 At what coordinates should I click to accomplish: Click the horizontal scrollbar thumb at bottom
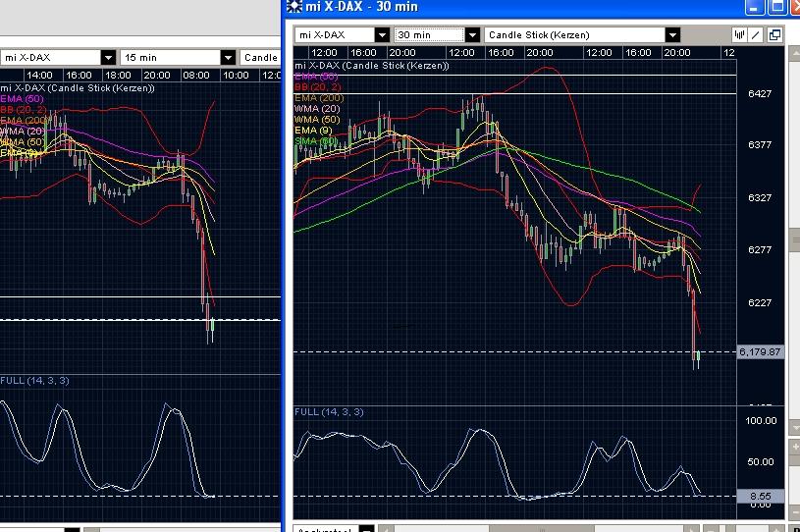(541, 529)
